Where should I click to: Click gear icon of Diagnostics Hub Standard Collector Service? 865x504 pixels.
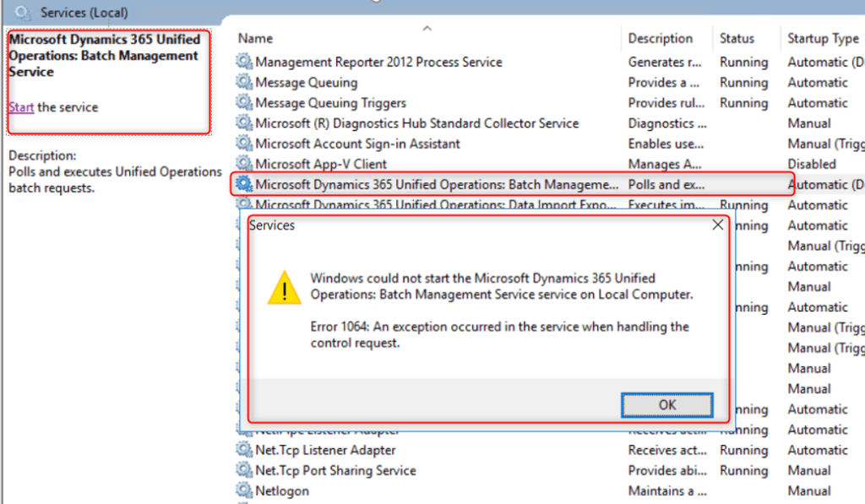244,122
